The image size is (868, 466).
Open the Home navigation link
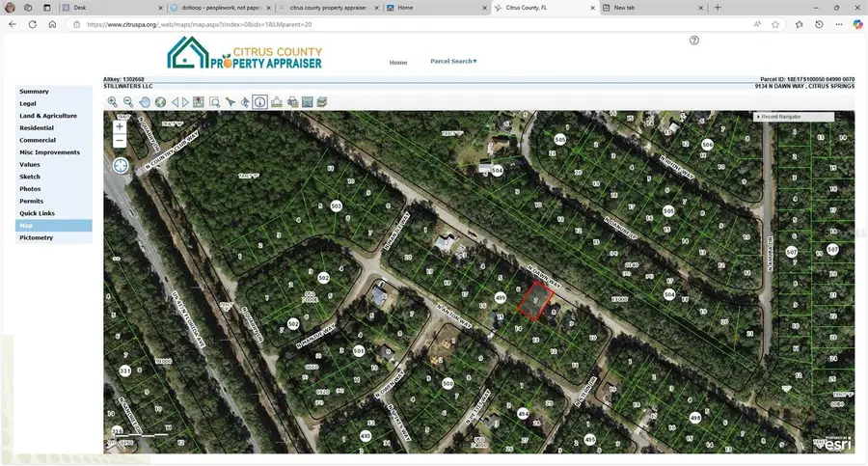click(x=398, y=63)
